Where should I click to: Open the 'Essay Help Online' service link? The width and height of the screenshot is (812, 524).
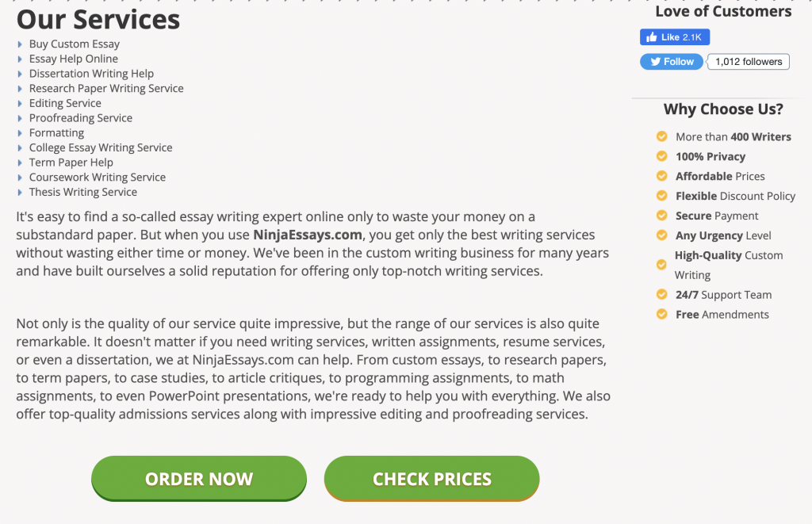[x=73, y=59]
